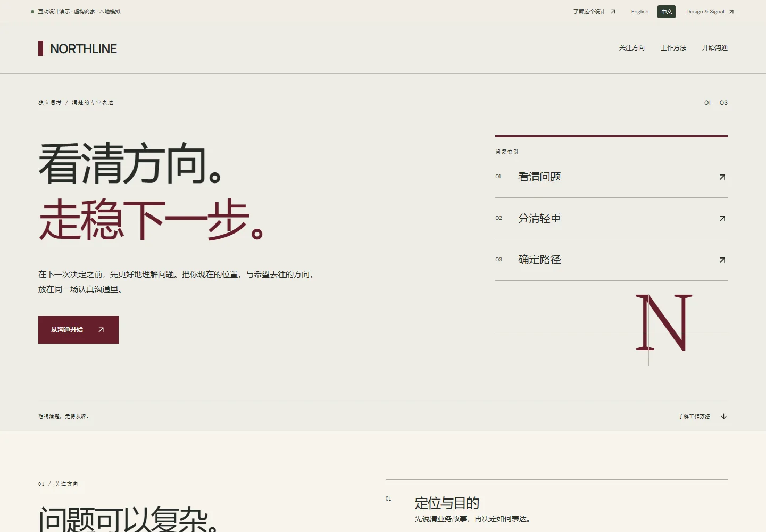Click the green status dot in top bar
766x532 pixels.
[x=32, y=12]
